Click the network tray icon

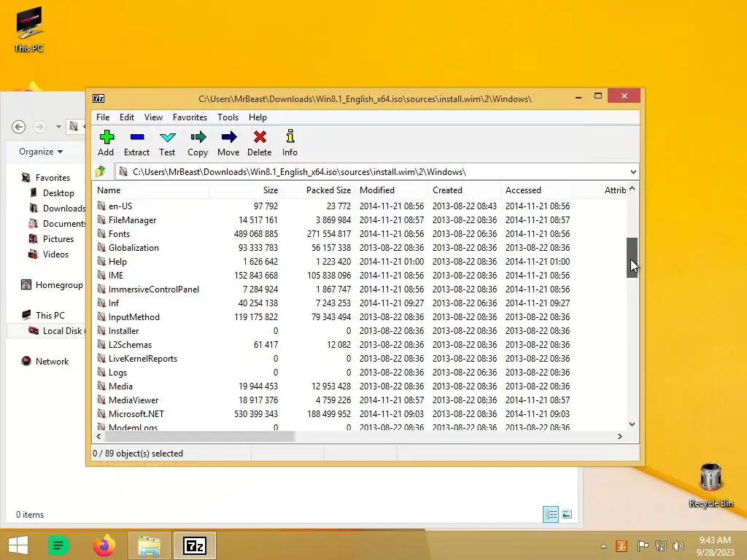coord(660,546)
